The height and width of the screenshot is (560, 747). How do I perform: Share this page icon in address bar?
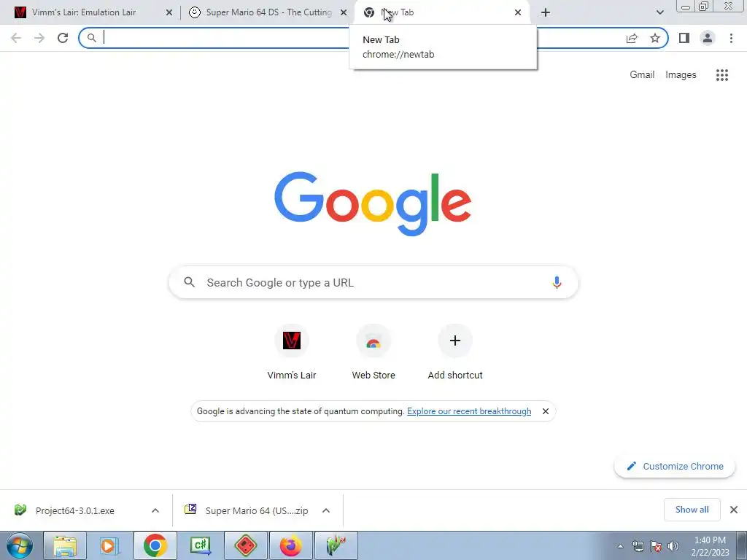coord(632,38)
